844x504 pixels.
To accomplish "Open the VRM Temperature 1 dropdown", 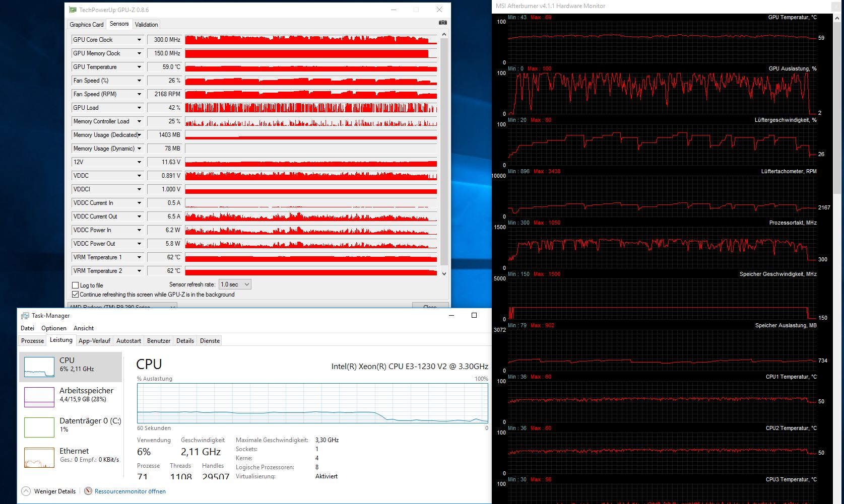I will (x=139, y=257).
